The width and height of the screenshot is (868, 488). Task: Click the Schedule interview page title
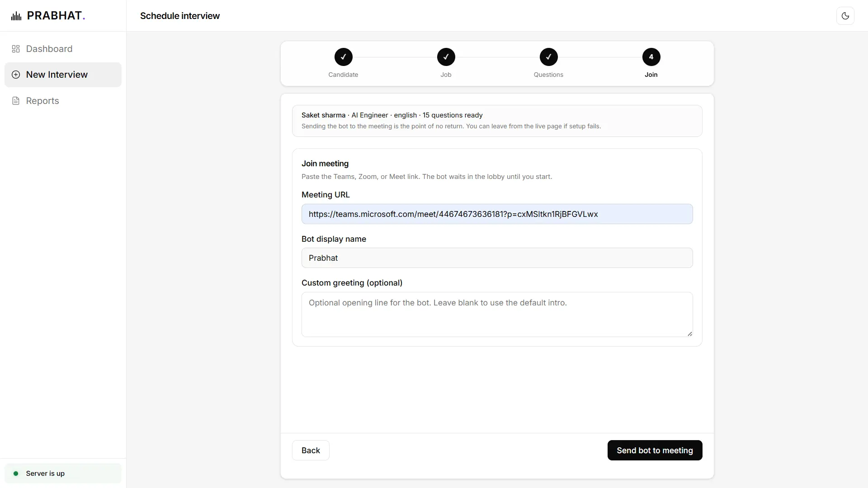pos(180,16)
